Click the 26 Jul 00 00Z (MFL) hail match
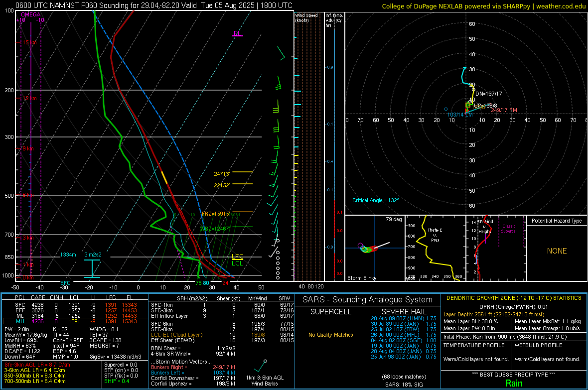 (x=404, y=335)
